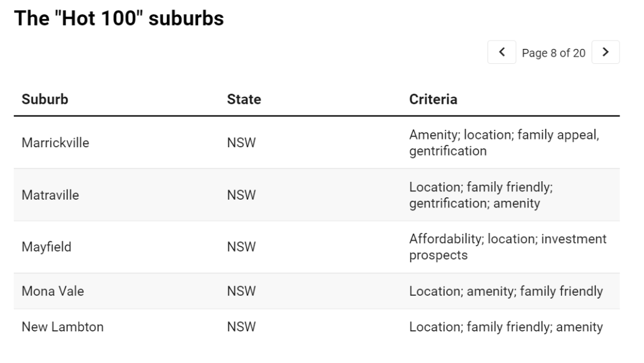
Task: Select the Mayfield suburb cell
Action: pyautogui.click(x=47, y=247)
